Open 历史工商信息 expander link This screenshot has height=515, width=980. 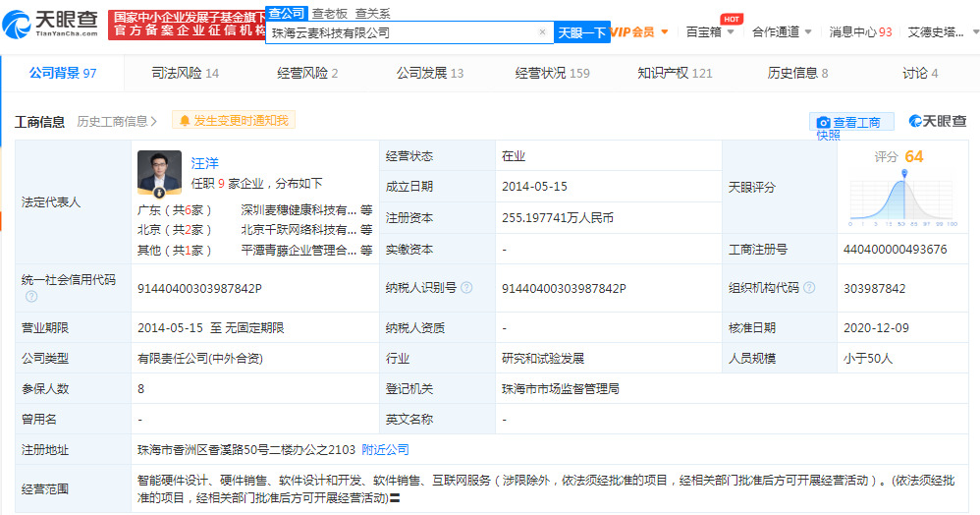click(117, 122)
